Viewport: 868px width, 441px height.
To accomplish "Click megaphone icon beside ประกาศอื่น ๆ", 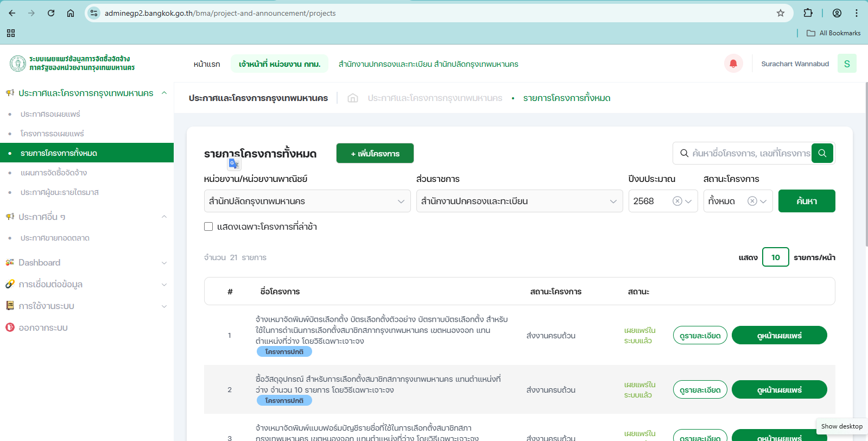I will [x=10, y=217].
